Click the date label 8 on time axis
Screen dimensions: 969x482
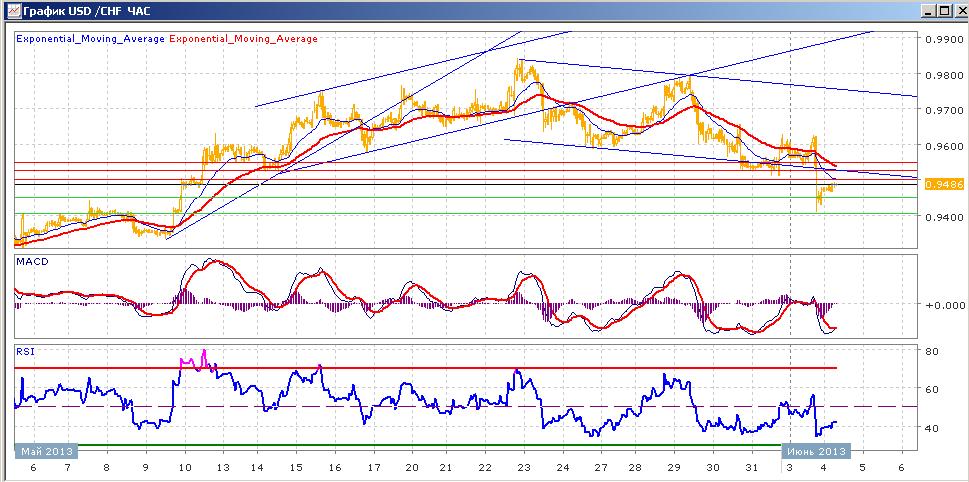click(x=107, y=468)
